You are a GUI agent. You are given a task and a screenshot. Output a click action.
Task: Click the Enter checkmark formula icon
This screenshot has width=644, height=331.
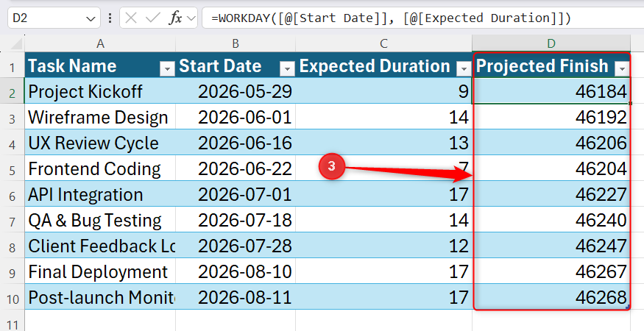153,18
